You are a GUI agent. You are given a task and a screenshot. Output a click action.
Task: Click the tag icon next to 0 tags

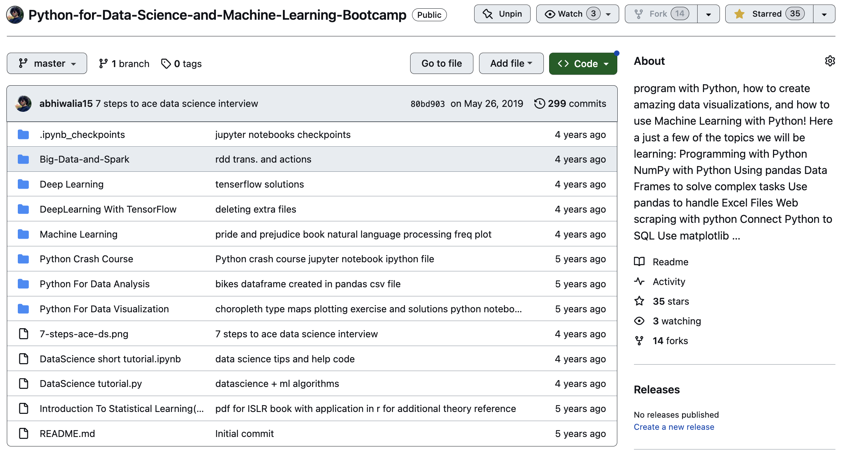166,64
